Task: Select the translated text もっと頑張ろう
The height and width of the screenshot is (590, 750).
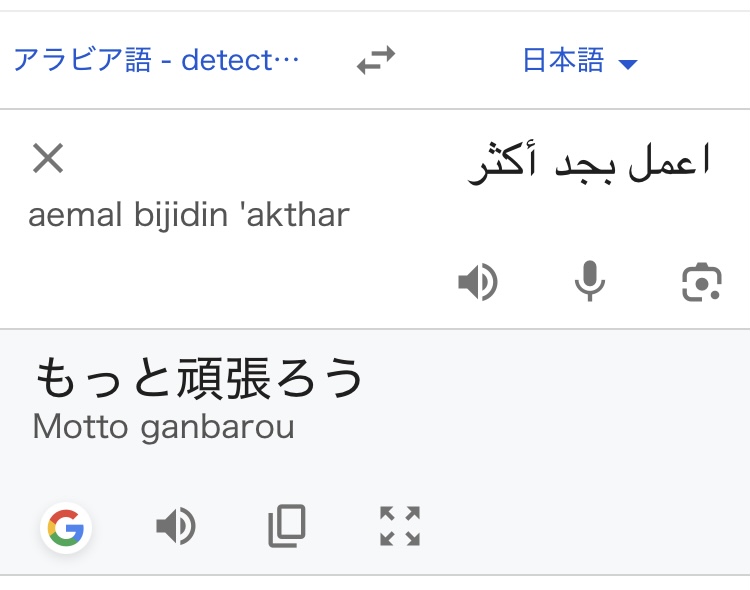Action: [200, 379]
